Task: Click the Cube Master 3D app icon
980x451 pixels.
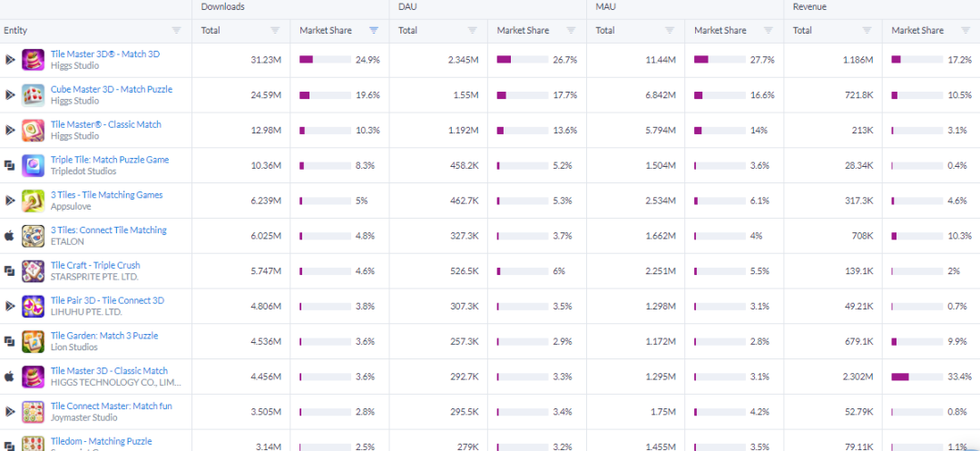Action: pyautogui.click(x=34, y=95)
